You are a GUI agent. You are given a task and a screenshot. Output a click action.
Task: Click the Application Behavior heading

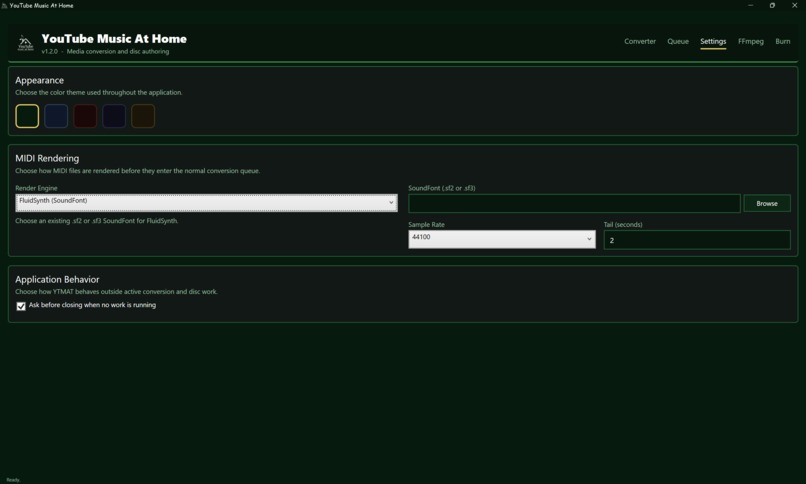click(57, 280)
